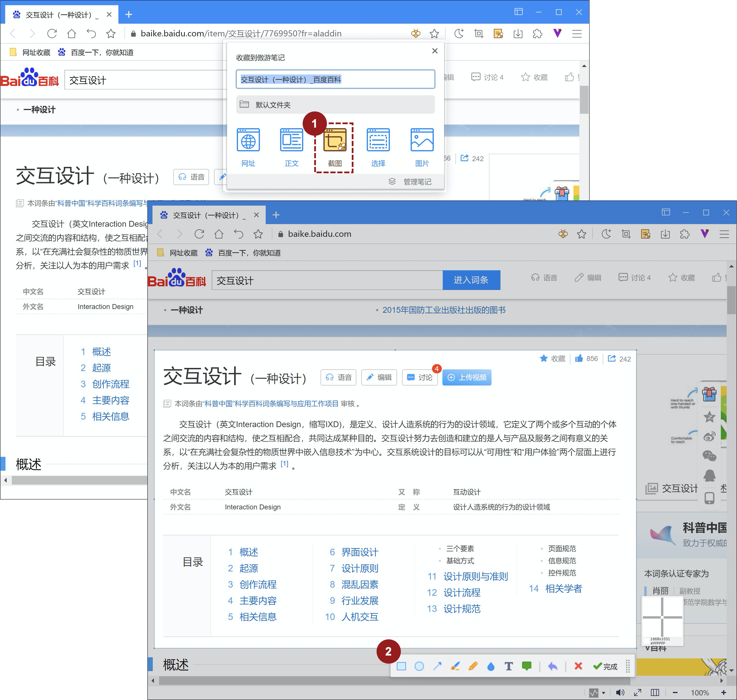Open a new tab in the front window
737x700 pixels.
tap(276, 215)
